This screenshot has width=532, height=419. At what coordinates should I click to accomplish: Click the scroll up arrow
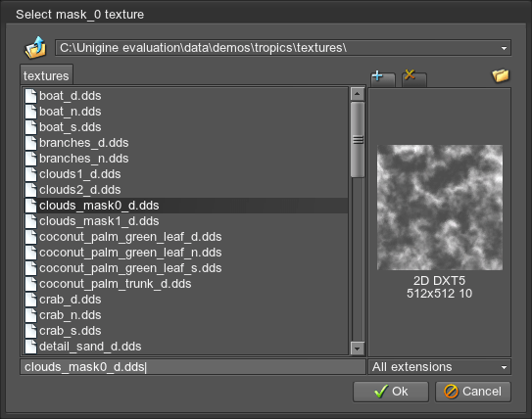click(x=358, y=94)
